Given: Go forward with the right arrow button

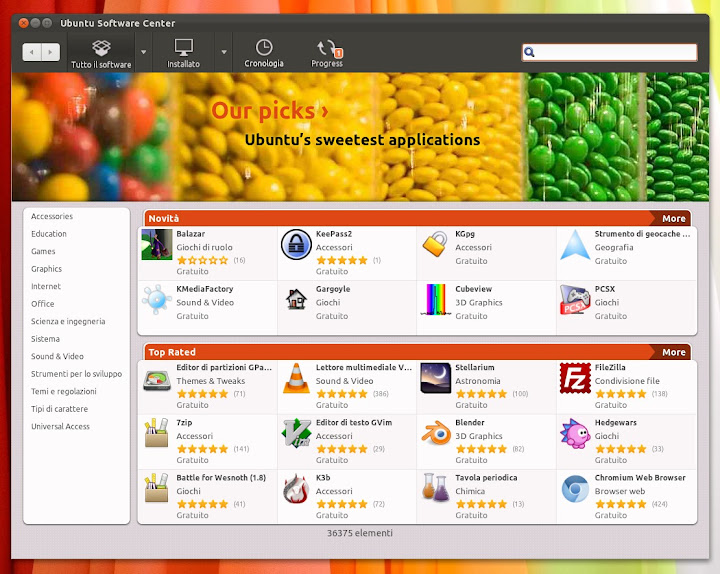Looking at the screenshot, I should 51,52.
